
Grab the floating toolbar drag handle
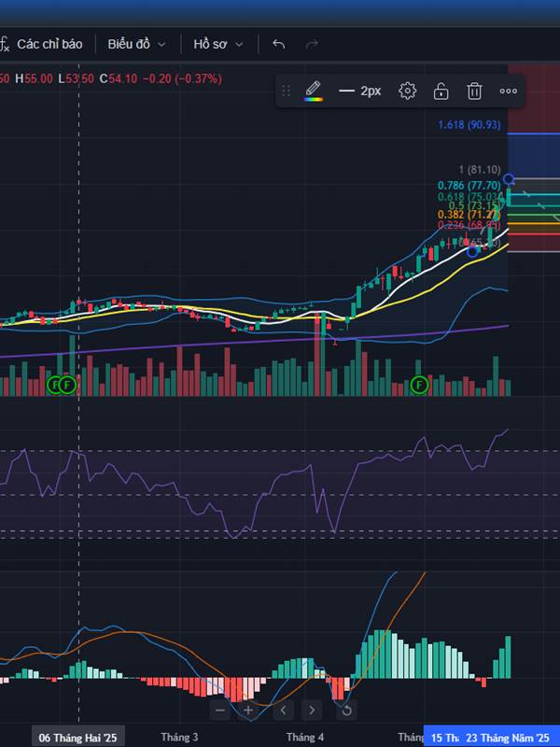coord(287,91)
